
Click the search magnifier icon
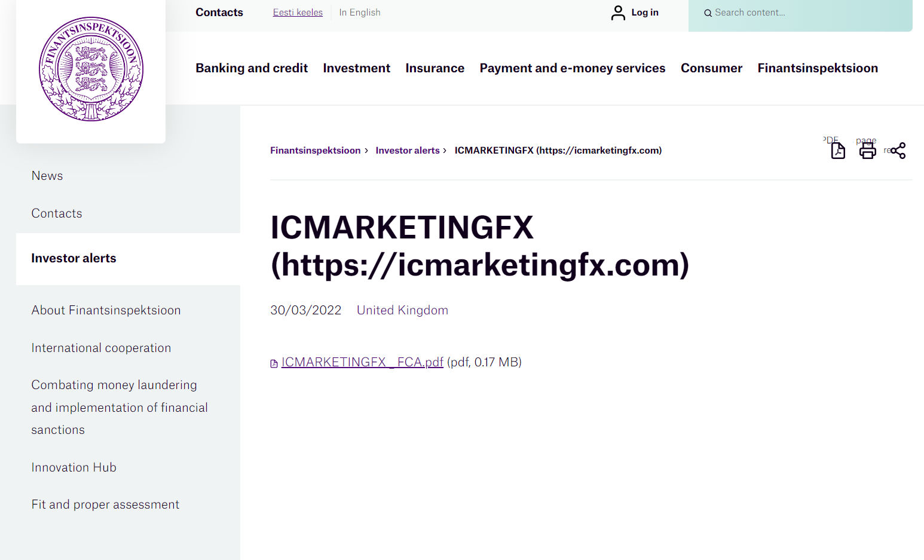(708, 13)
